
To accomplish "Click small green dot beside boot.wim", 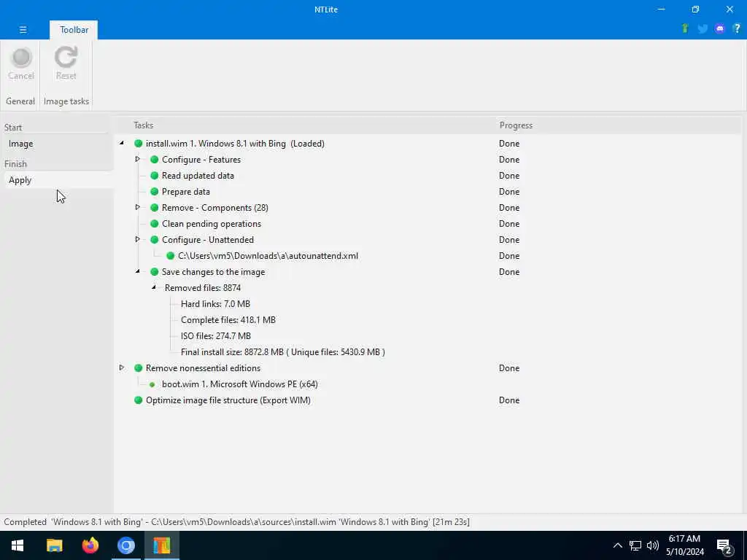I will [x=152, y=384].
